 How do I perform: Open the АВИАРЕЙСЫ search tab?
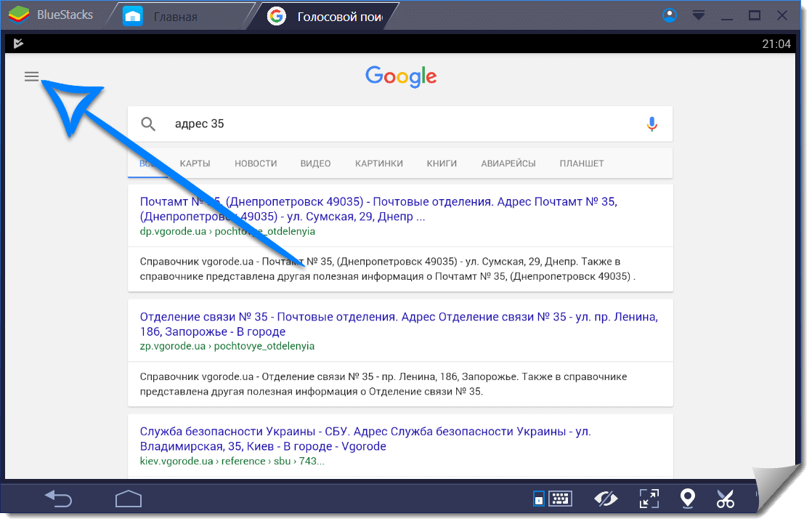point(508,164)
